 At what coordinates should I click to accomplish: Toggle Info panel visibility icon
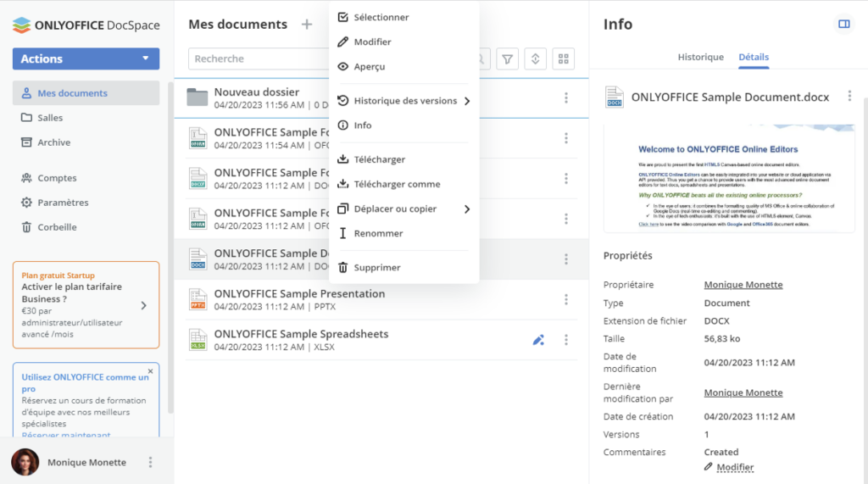(843, 25)
